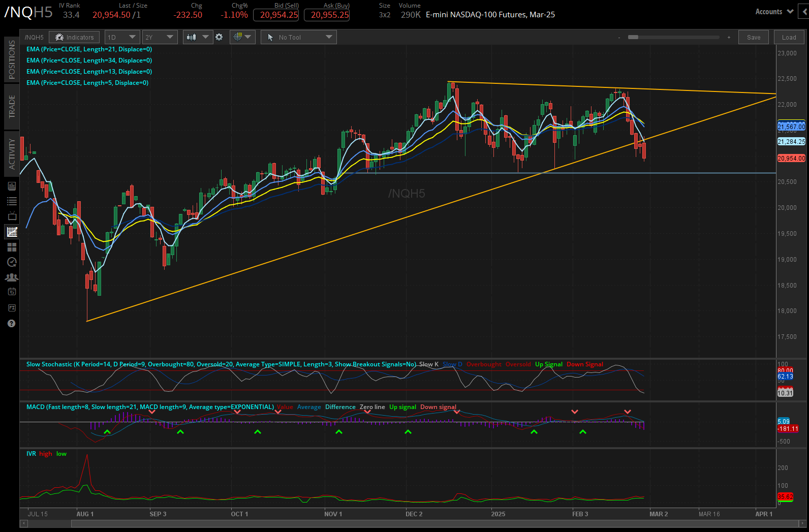Open the monitor bar-chart sidebar icon
The width and height of the screenshot is (809, 532).
(x=12, y=186)
